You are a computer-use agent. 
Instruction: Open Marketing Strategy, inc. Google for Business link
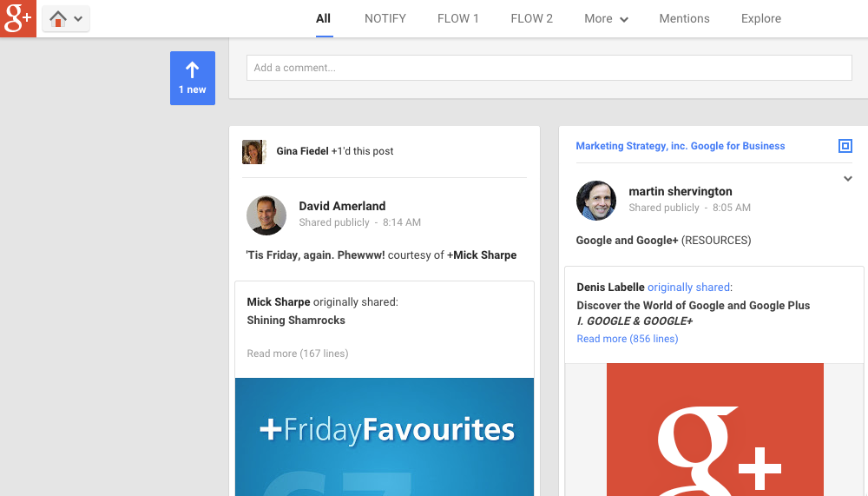681,146
